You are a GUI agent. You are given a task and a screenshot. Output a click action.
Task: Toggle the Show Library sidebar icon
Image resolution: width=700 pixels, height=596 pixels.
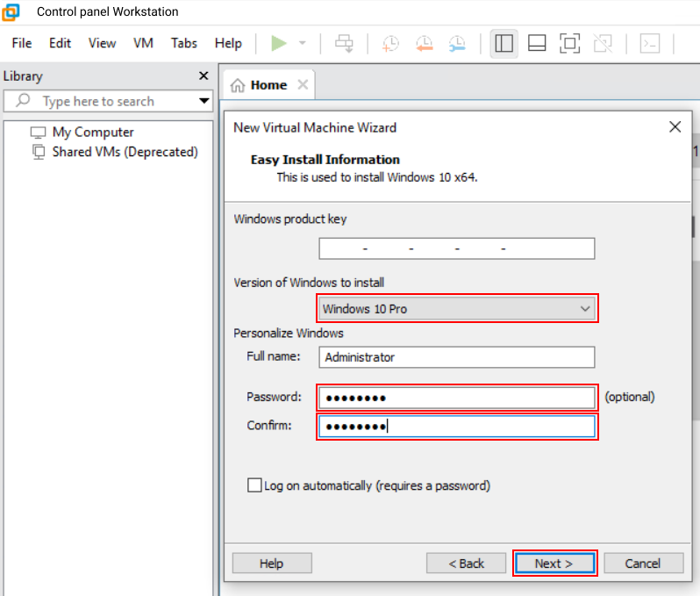[504, 43]
